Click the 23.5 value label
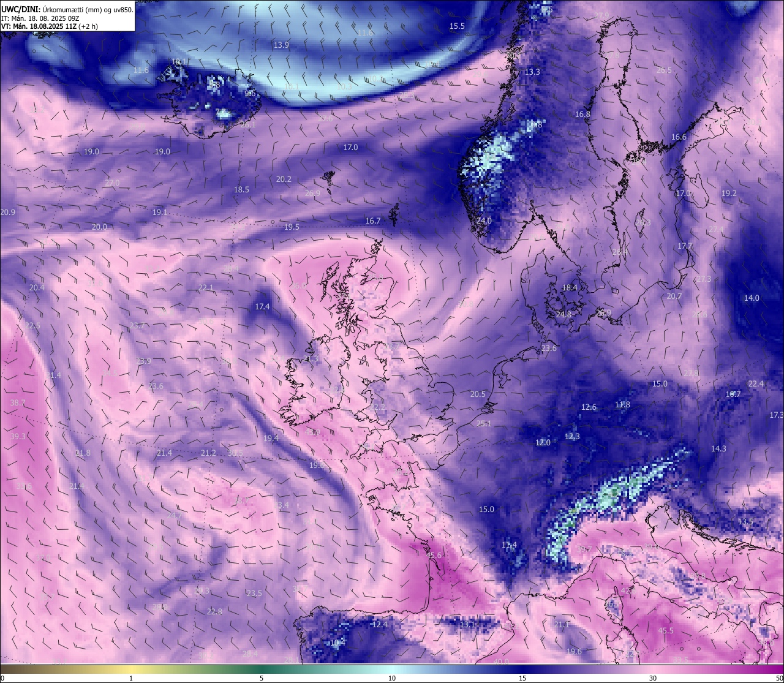The height and width of the screenshot is (683, 784). [254, 594]
